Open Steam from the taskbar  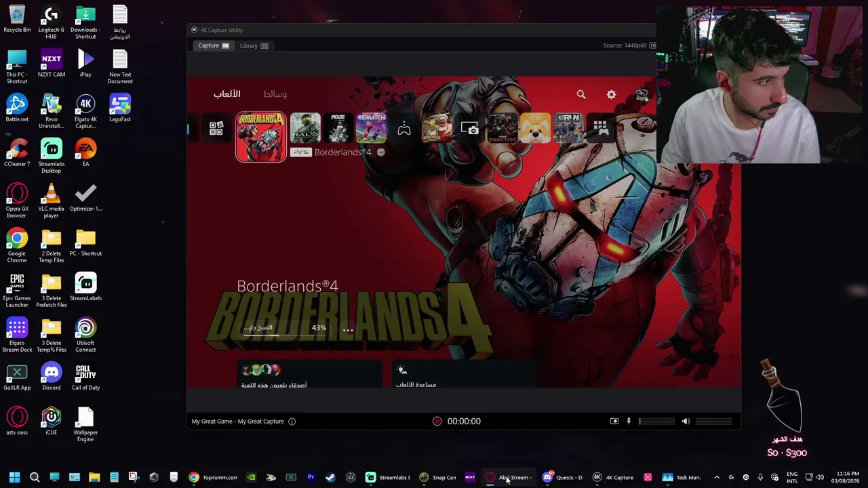[330, 478]
